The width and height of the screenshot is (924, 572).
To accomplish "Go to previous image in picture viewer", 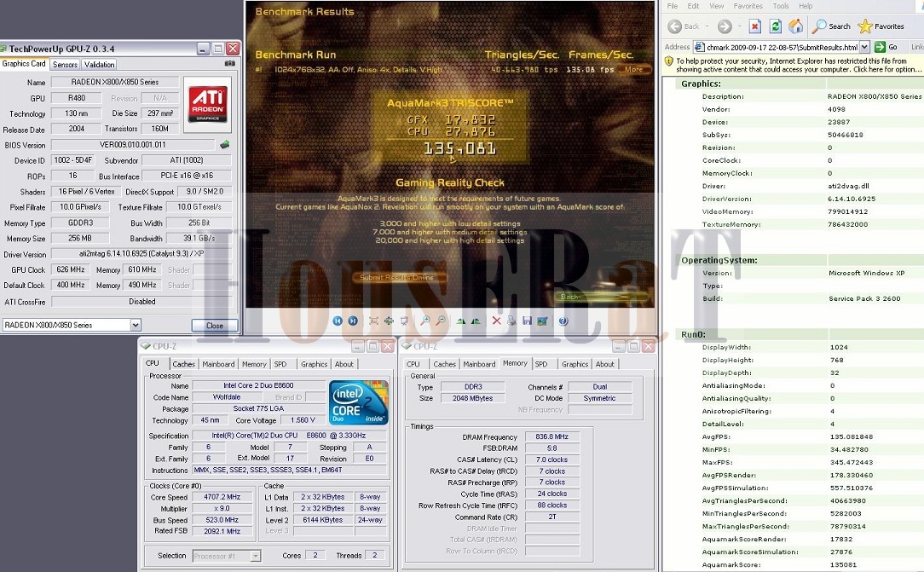I will coord(338,321).
